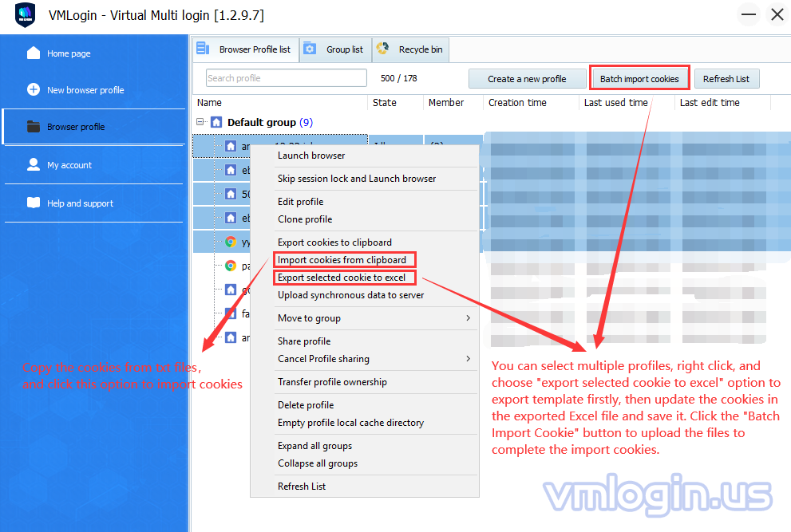Open Help and support book icon
The height and width of the screenshot is (532, 791).
pyautogui.click(x=34, y=203)
